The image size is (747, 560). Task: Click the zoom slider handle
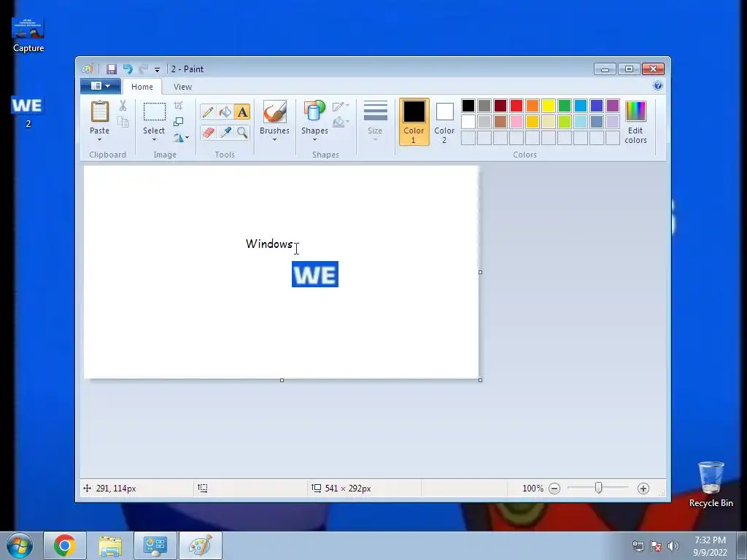[598, 488]
